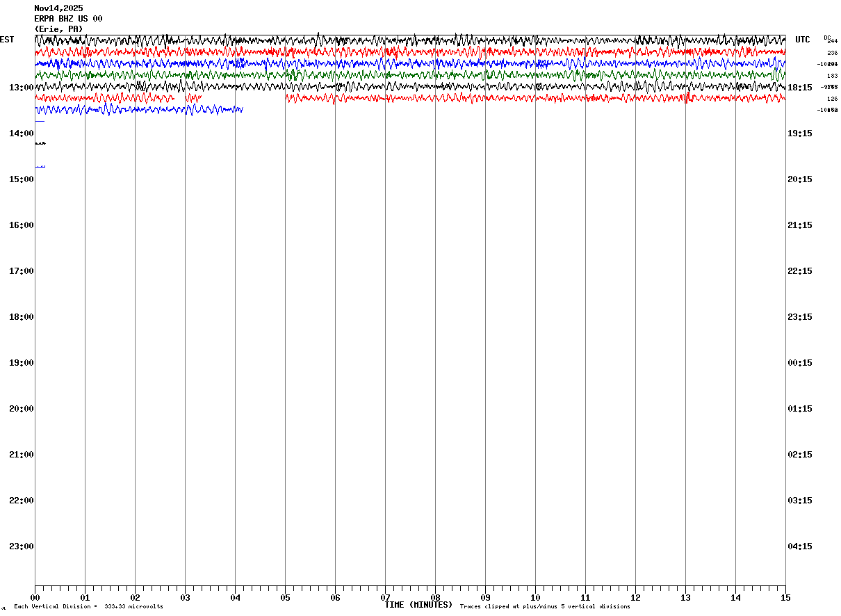This screenshot has width=841, height=616.
Task: Select the "19:00" EST time label
Action: (x=21, y=363)
